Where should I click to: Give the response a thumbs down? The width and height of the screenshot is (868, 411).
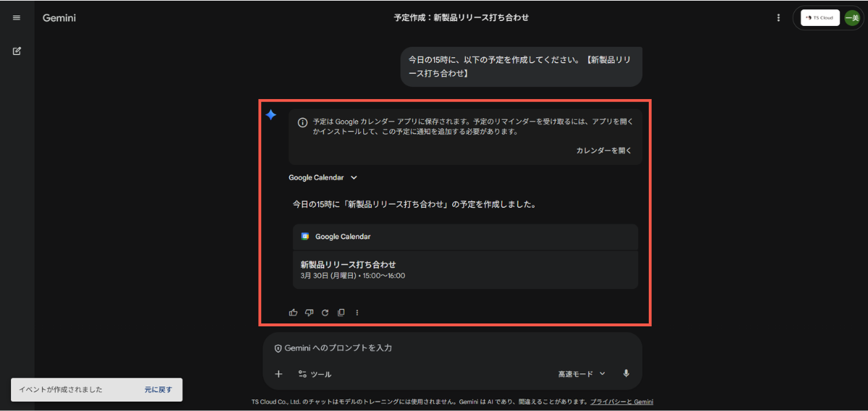click(309, 313)
